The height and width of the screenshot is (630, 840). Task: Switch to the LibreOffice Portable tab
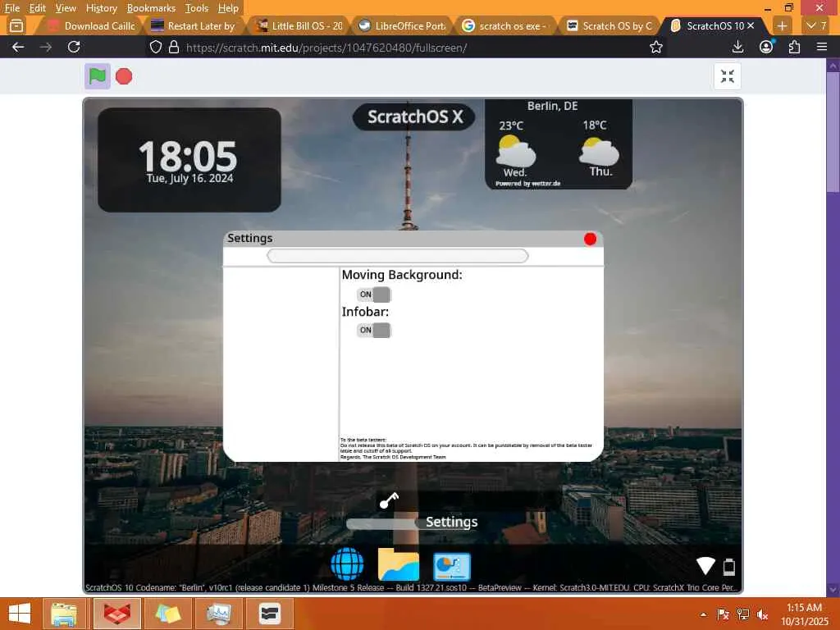click(402, 25)
